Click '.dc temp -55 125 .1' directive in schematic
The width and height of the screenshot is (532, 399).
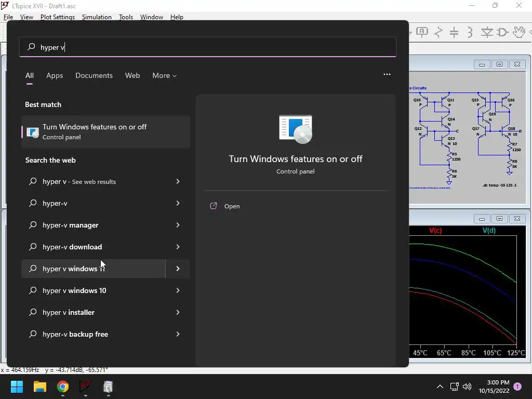499,185
